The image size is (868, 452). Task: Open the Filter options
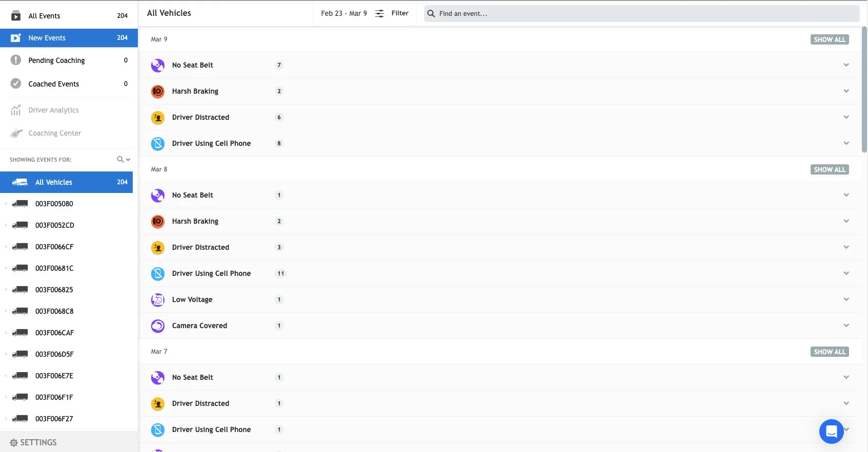point(400,13)
